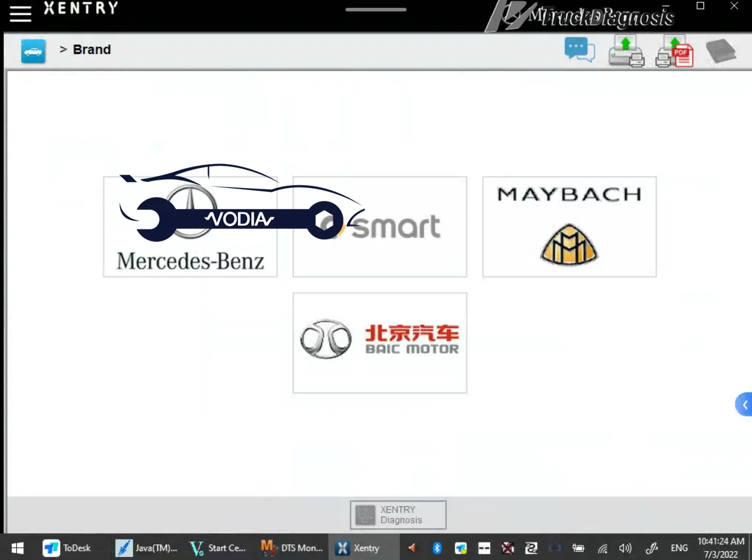Select the MAYBACH brand tile
752x560 pixels.
[569, 227]
